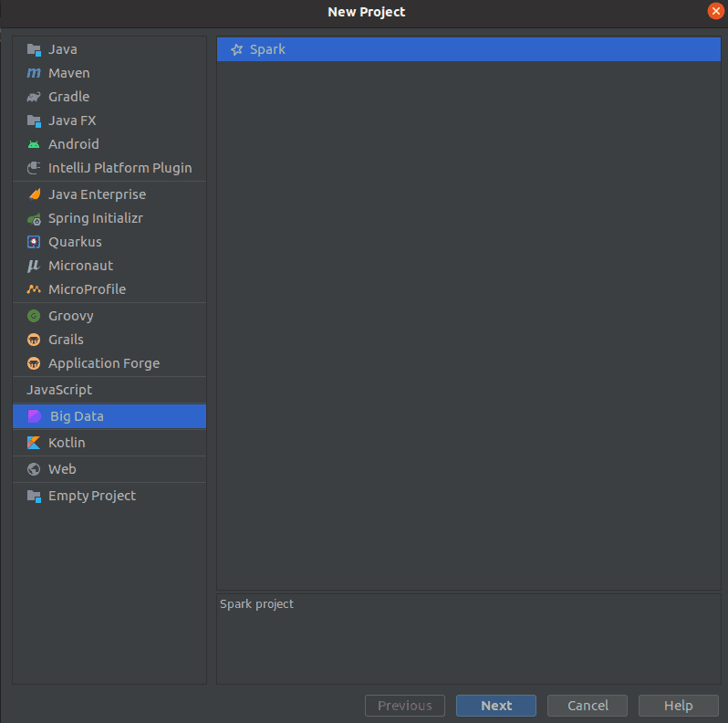This screenshot has width=728, height=723.
Task: Select the Spark template text
Action: (x=267, y=49)
